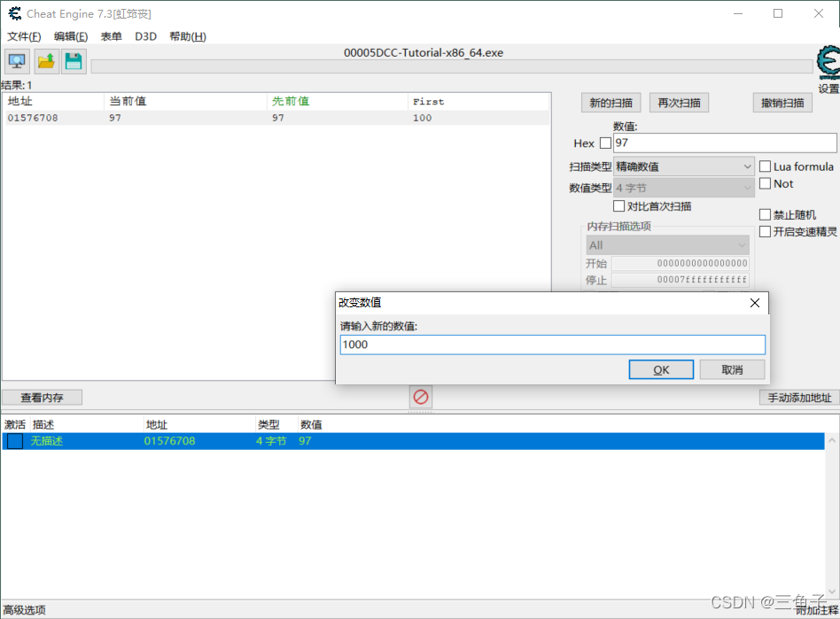Click the new value input field
Screen dimensions: 840x619
pos(552,344)
